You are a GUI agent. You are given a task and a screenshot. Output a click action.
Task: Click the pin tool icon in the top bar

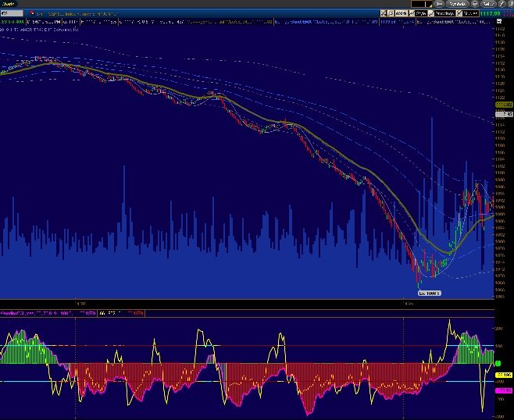502,4
